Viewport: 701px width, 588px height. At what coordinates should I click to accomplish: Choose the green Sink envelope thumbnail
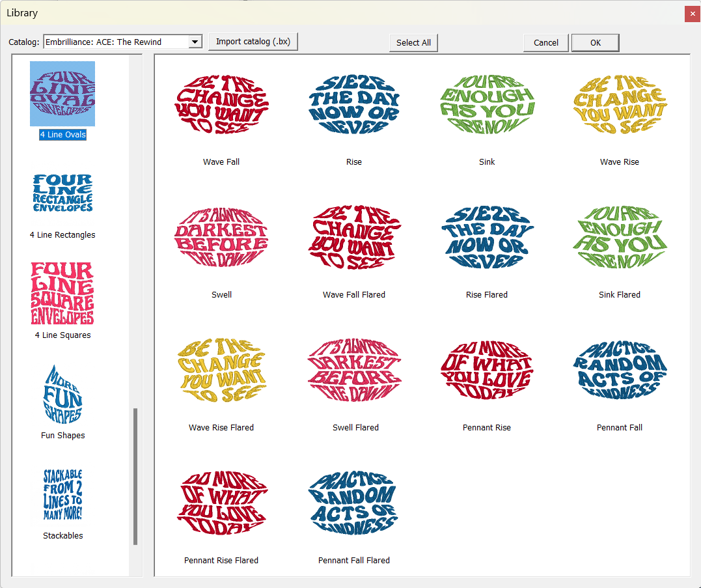487,105
